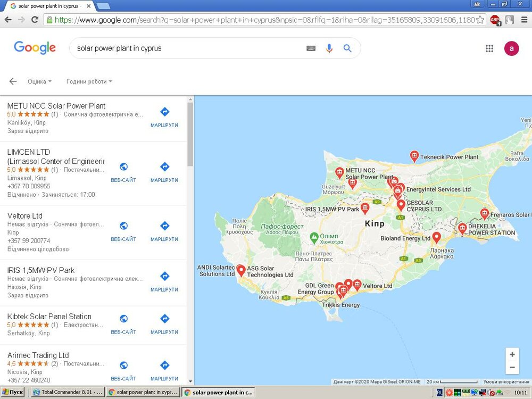
Task: Click the URL address bar
Action: 264,20
